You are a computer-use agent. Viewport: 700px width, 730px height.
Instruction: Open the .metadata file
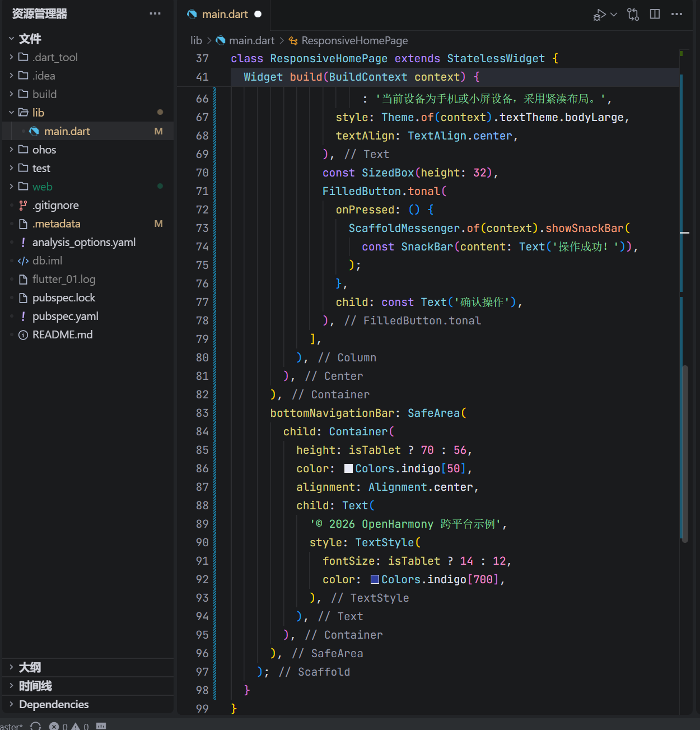(88, 224)
